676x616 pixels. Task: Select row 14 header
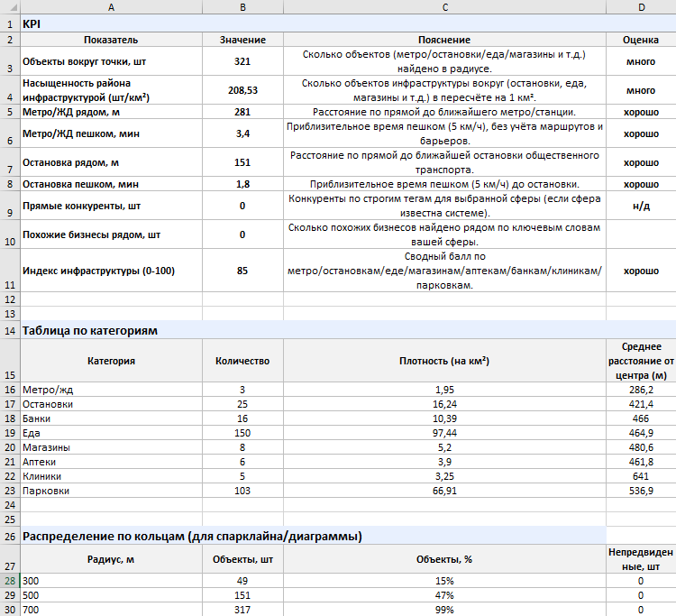click(x=9, y=331)
